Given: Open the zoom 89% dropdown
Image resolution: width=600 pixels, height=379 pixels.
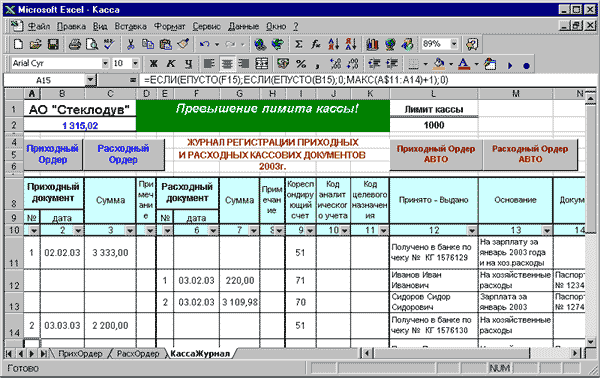Looking at the screenshot, I should coord(454,44).
